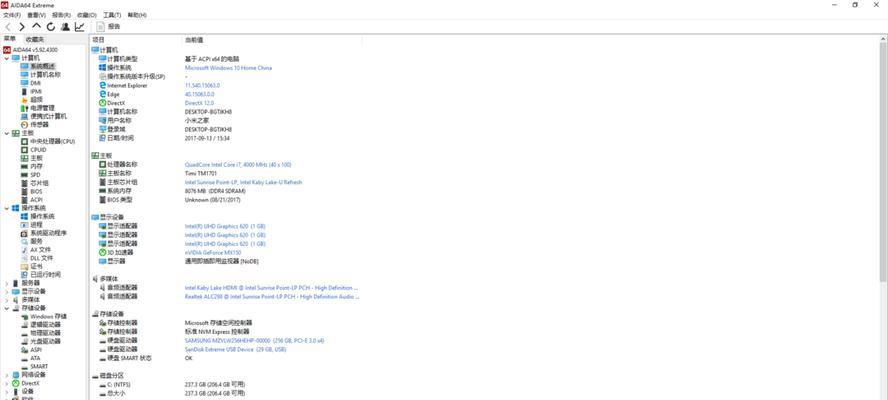
Task: Open the BIOS entry in the sidebar tree
Action: coord(36,192)
